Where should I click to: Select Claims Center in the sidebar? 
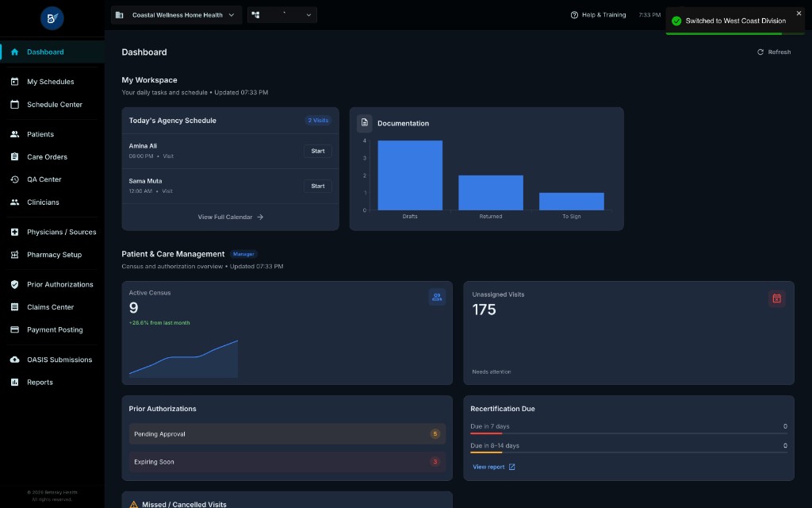point(52,307)
